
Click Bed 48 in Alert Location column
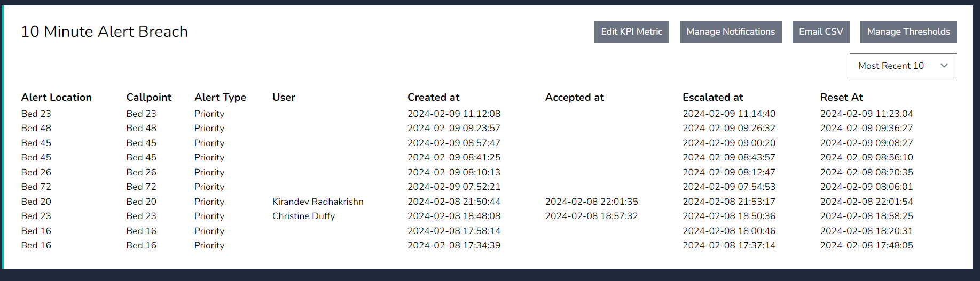(x=36, y=128)
